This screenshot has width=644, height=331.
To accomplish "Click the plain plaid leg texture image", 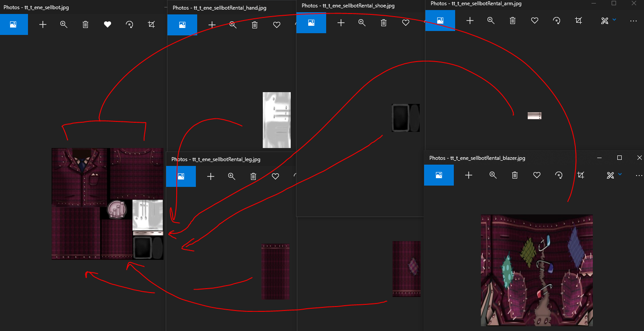I will (275, 272).
